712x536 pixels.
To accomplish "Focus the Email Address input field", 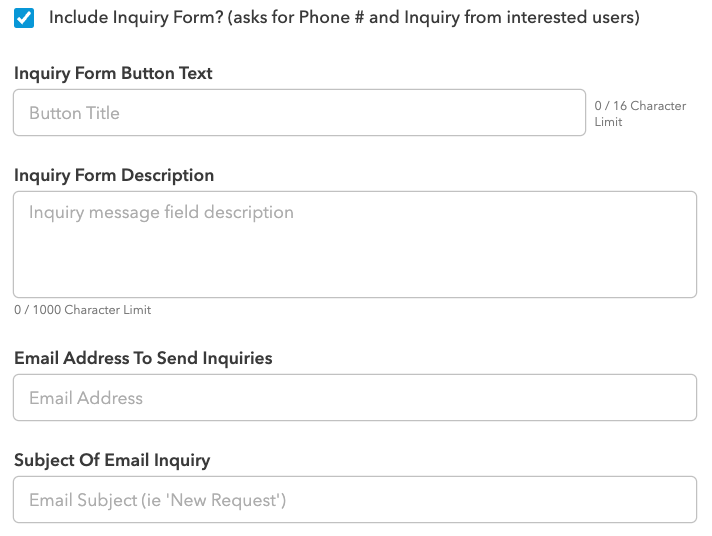I will pyautogui.click(x=354, y=398).
